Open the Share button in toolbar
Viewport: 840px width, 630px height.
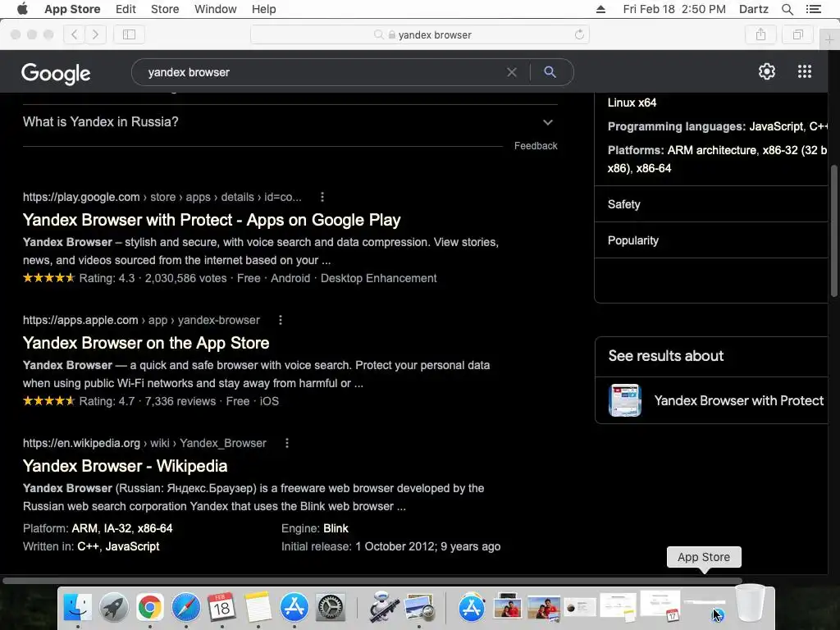[760, 34]
